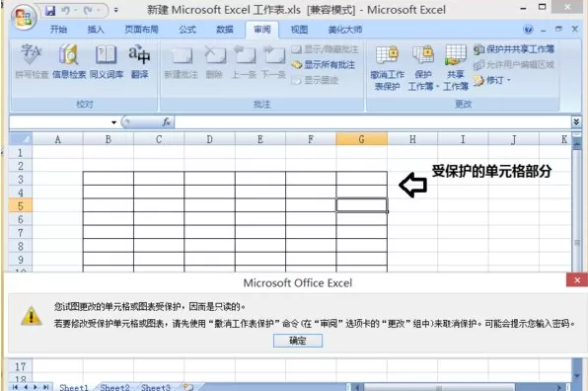This screenshot has height=391, width=588.
Task: Click the vertical scrollbar up arrow
Action: pyautogui.click(x=577, y=144)
